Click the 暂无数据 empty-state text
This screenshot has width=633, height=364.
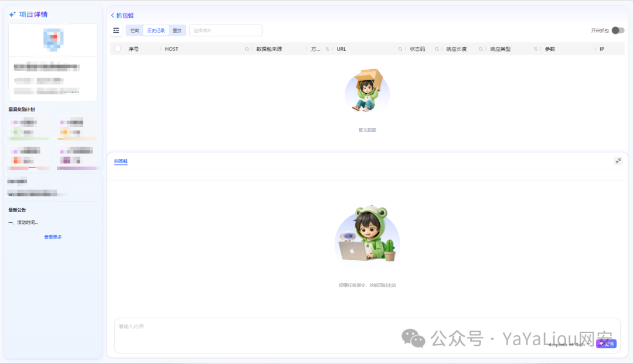point(367,130)
